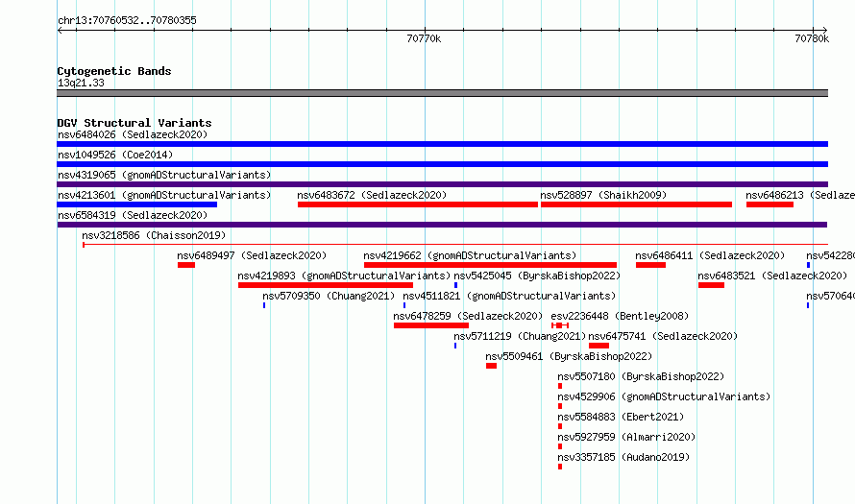This screenshot has height=504, width=855.
Task: Select the Cytogenetic Bands track title
Action: click(114, 71)
